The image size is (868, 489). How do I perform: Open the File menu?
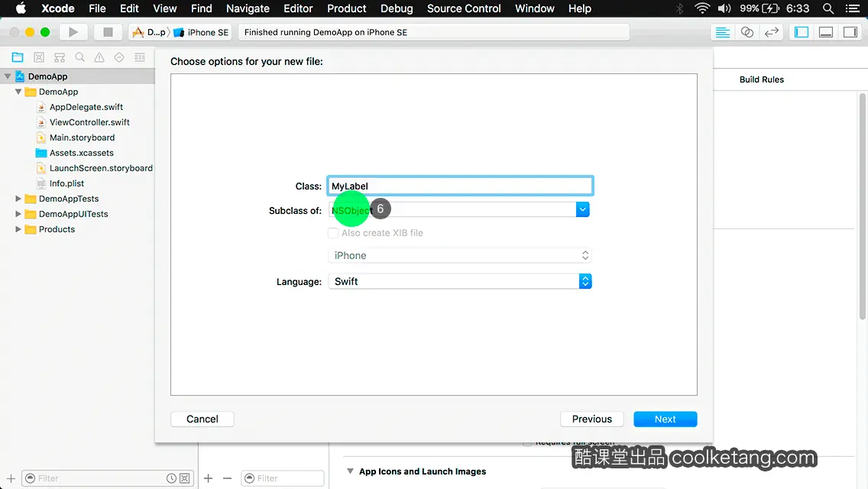(97, 8)
